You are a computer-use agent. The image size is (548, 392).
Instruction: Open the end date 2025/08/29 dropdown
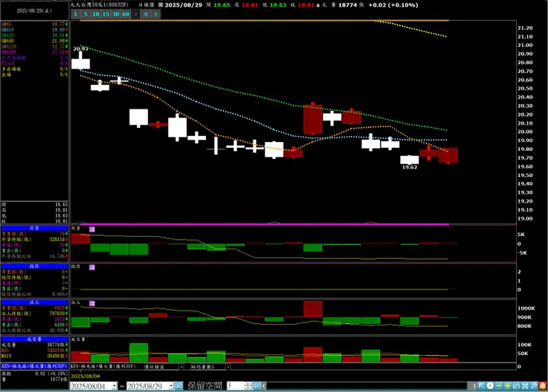[x=171, y=386]
